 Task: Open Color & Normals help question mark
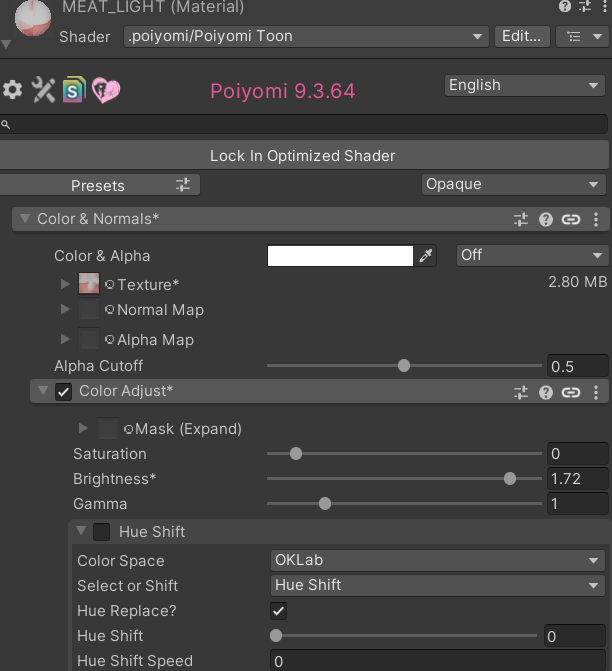[x=546, y=220]
